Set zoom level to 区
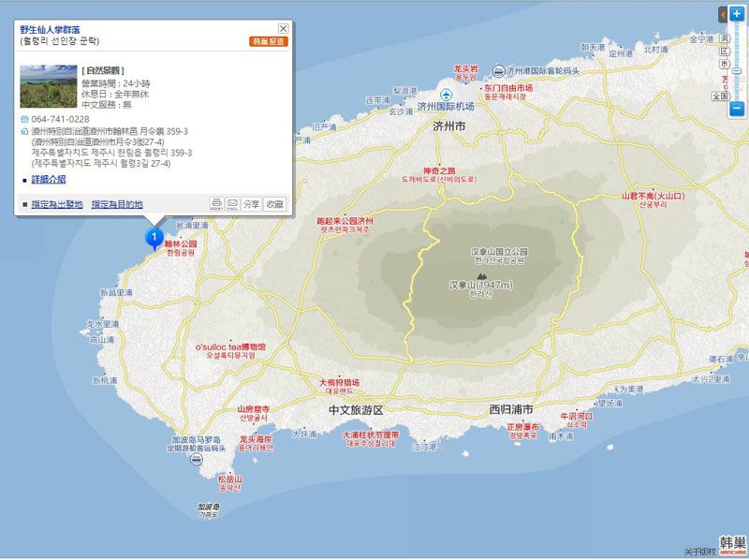Screen dimensions: 749x560 (x=725, y=52)
